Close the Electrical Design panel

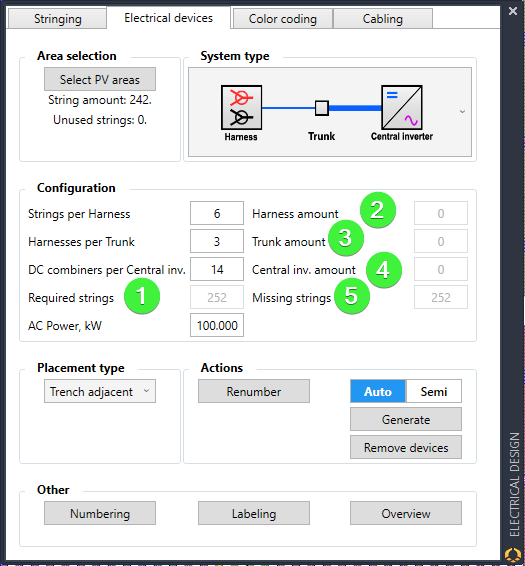click(513, 11)
